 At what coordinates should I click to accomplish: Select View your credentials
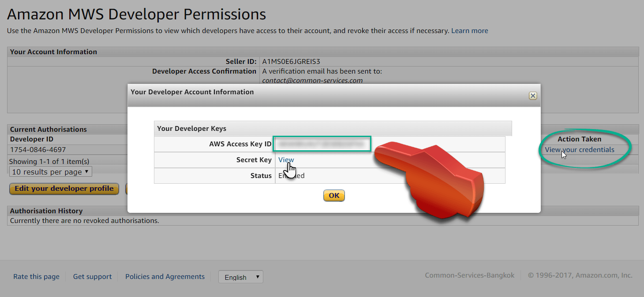tap(579, 149)
